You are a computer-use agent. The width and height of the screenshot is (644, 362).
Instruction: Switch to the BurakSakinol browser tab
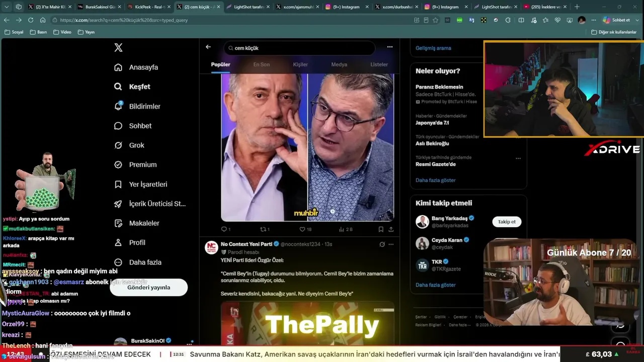coord(99,7)
